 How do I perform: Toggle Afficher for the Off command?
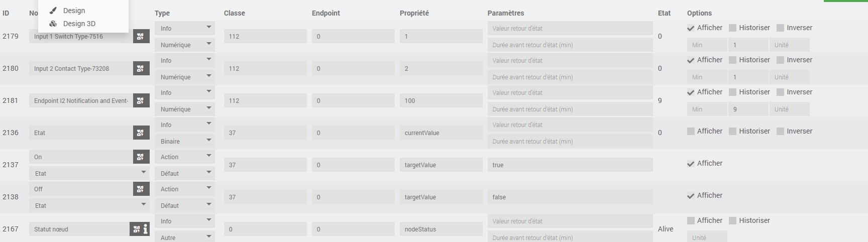click(691, 196)
